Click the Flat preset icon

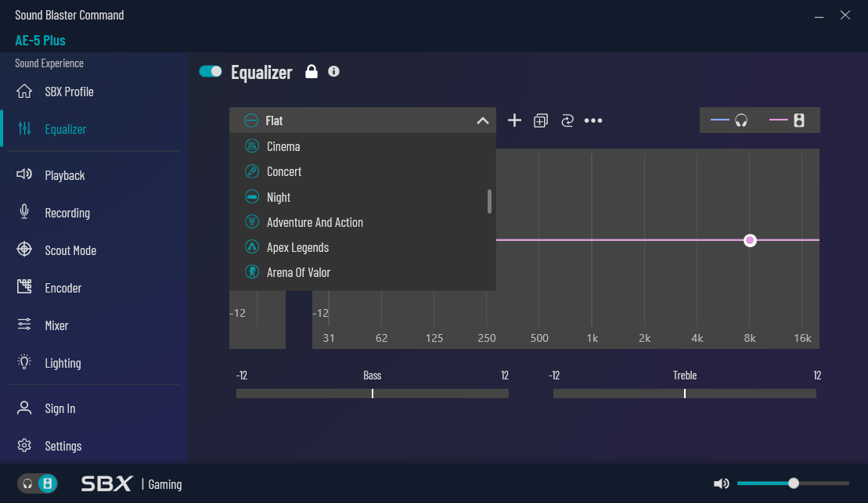click(251, 120)
